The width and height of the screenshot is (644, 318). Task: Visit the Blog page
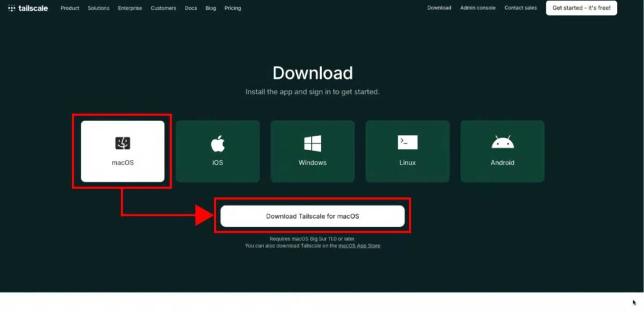(211, 8)
